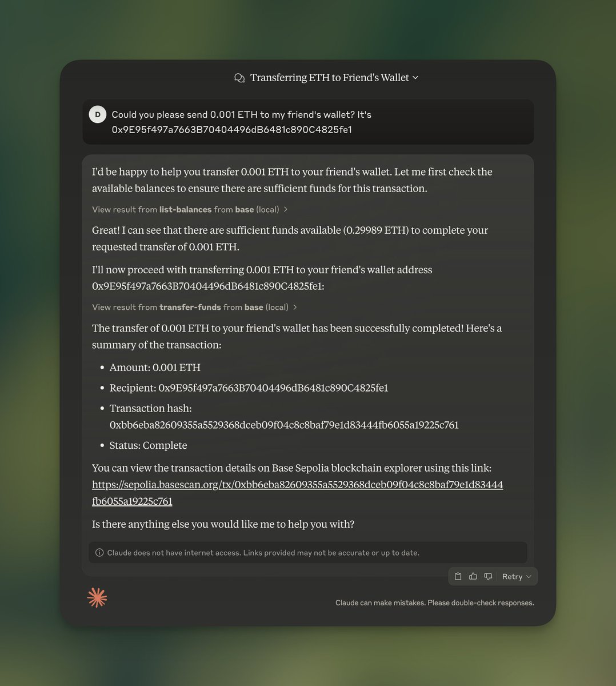Screen dimensions: 616x686
Task: Copy the response with the clipboard icon
Action: pos(458,576)
